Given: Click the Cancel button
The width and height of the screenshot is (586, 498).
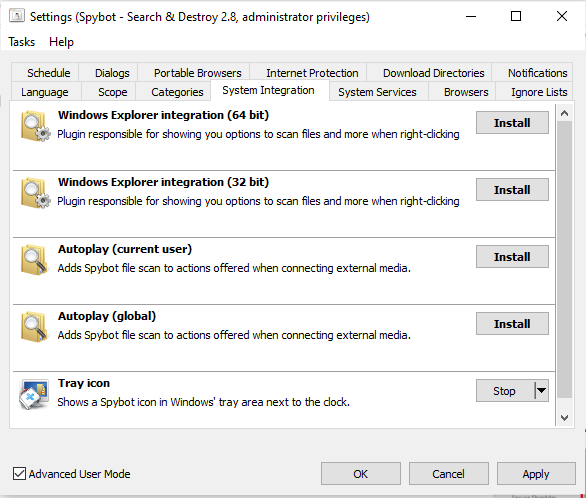Looking at the screenshot, I should [448, 474].
